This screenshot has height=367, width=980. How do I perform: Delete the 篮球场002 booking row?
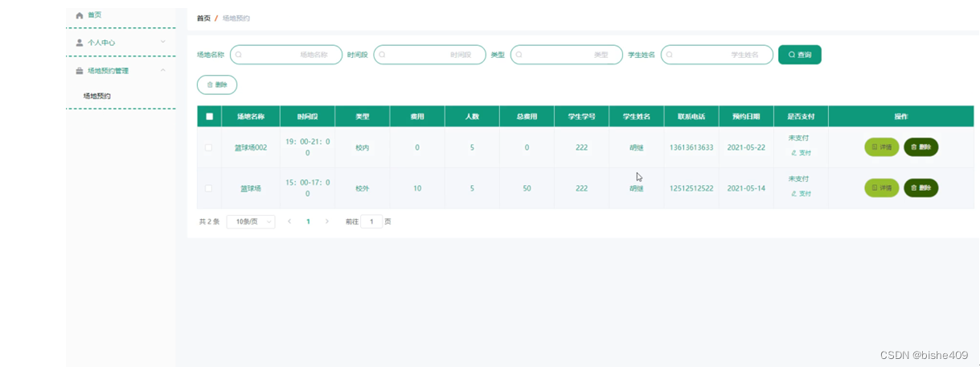(921, 147)
